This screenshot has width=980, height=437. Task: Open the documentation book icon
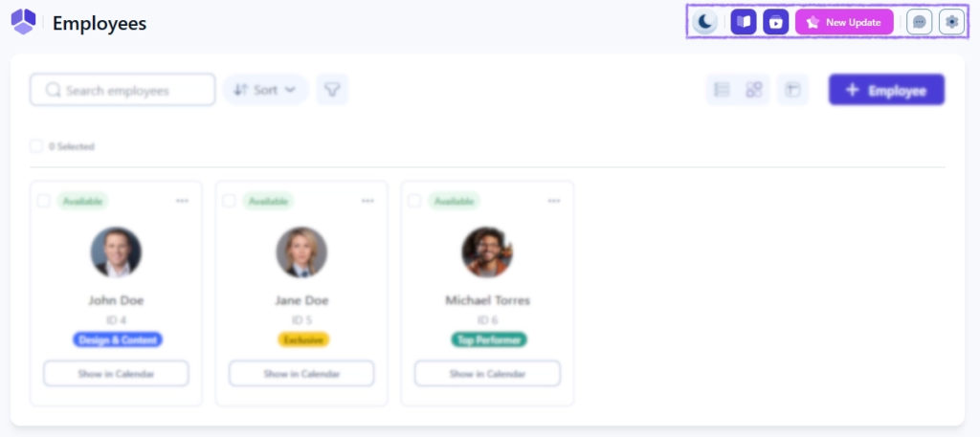click(744, 22)
